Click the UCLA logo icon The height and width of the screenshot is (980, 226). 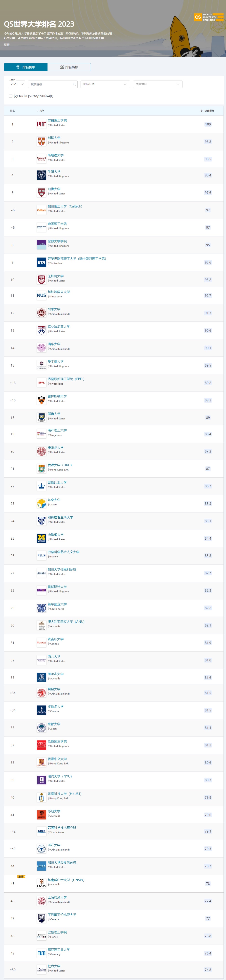tap(41, 866)
